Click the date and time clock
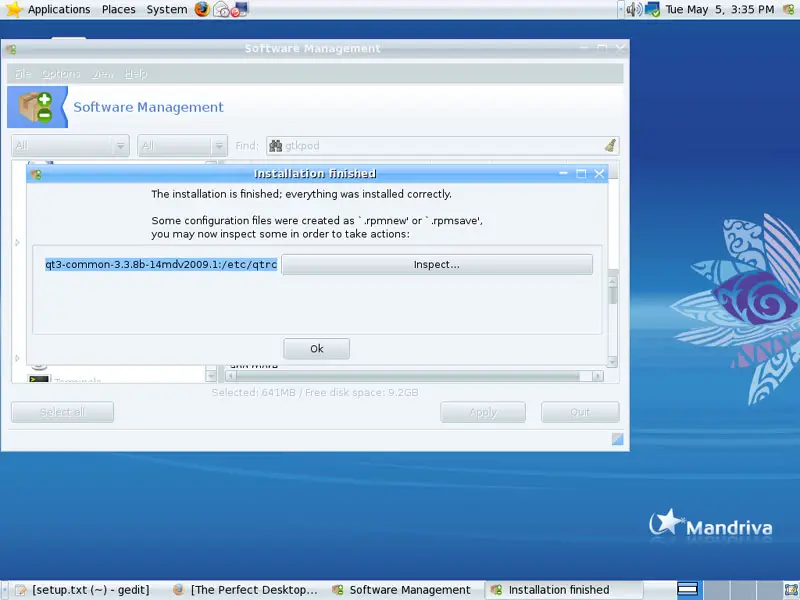This screenshot has width=800, height=600. 719,9
